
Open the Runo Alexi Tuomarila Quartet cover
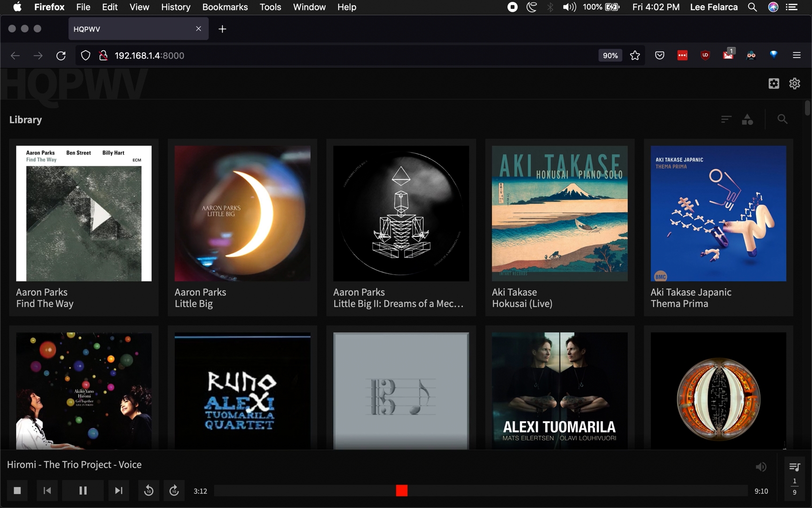[242, 391]
